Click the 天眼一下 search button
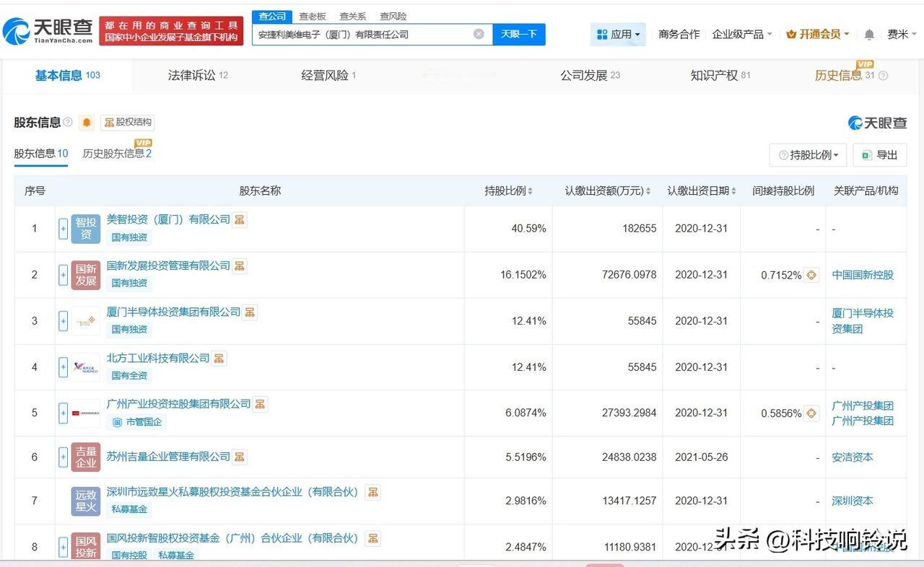This screenshot has height=567, width=924. 519,34
